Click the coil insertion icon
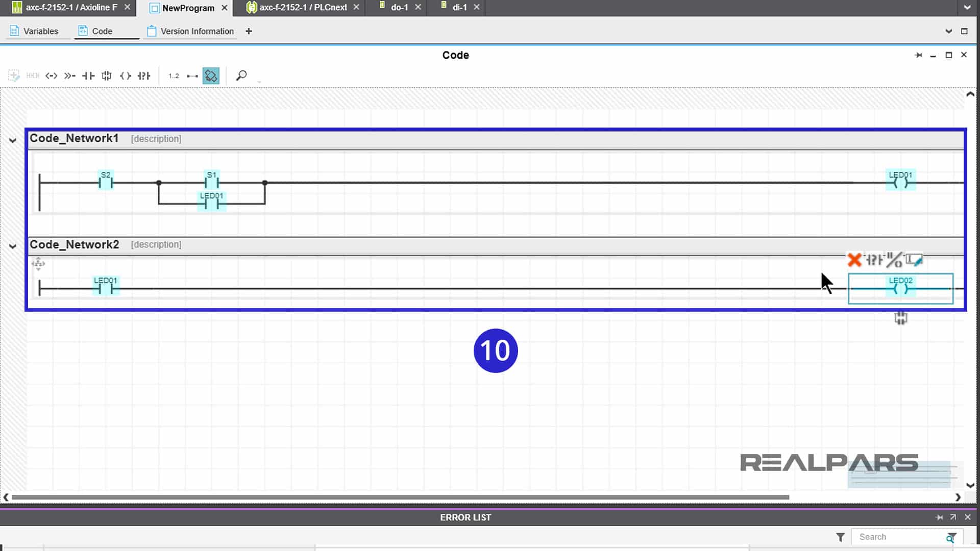The image size is (980, 551). pos(125,76)
